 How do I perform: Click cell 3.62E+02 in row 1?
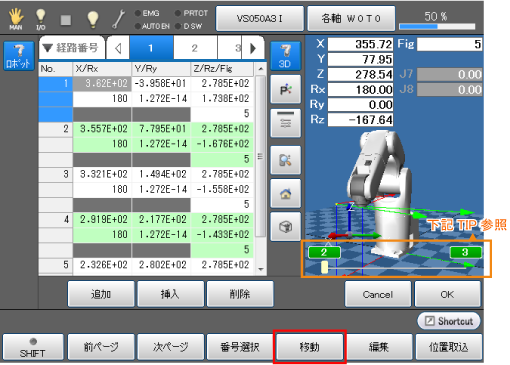[x=102, y=83]
